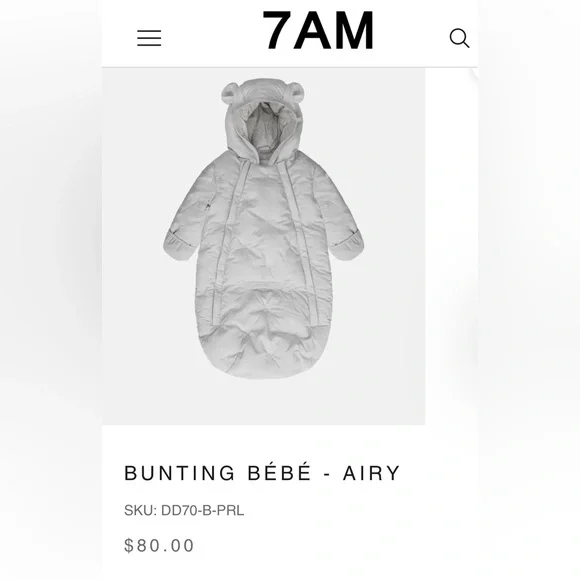Tap the bear-ear hood in product image
Screen dimensions: 580x580
(263, 120)
